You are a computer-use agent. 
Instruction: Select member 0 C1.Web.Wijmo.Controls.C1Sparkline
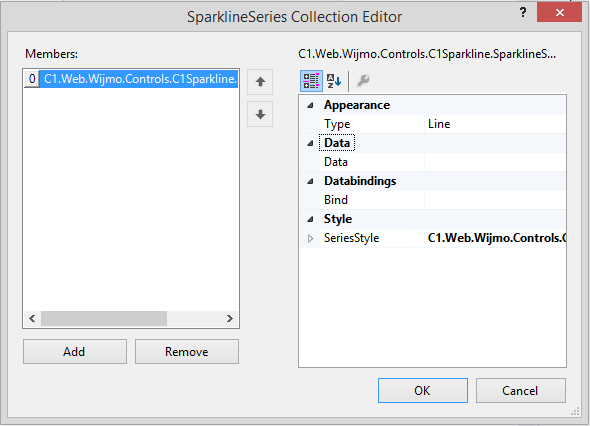[x=131, y=79]
